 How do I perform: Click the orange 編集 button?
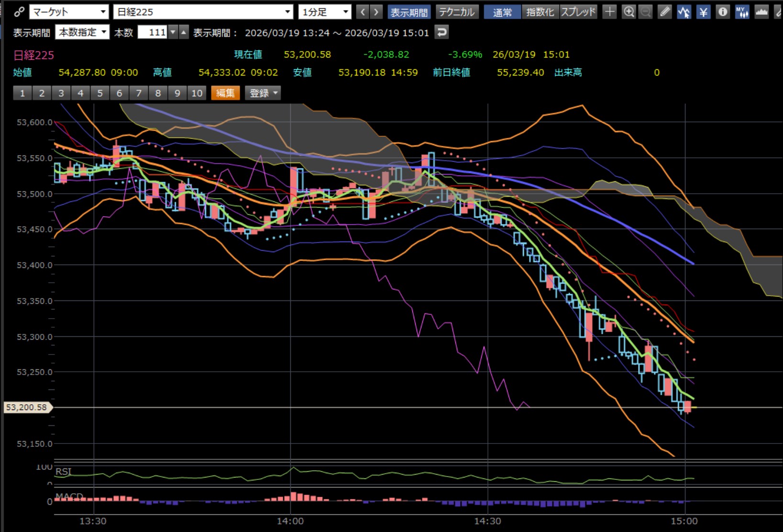click(x=225, y=93)
